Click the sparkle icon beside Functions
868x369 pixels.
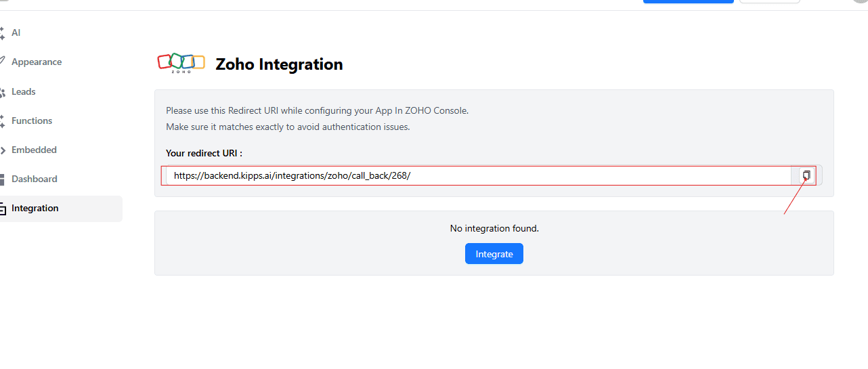[x=3, y=121]
